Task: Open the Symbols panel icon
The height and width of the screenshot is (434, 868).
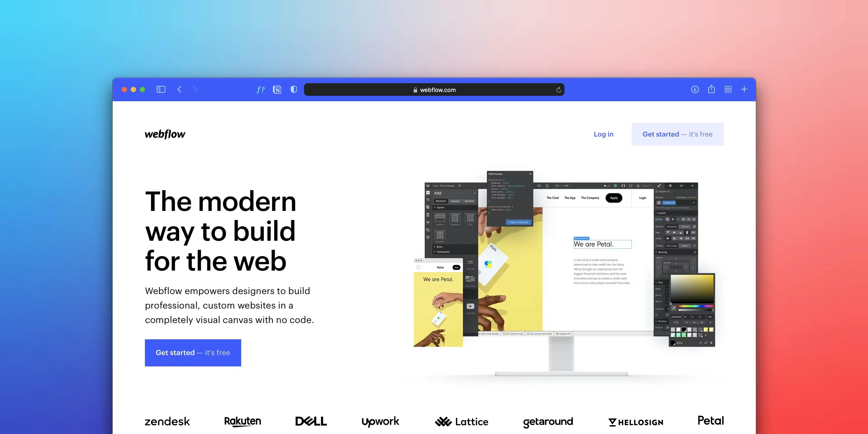Action: (x=470, y=201)
